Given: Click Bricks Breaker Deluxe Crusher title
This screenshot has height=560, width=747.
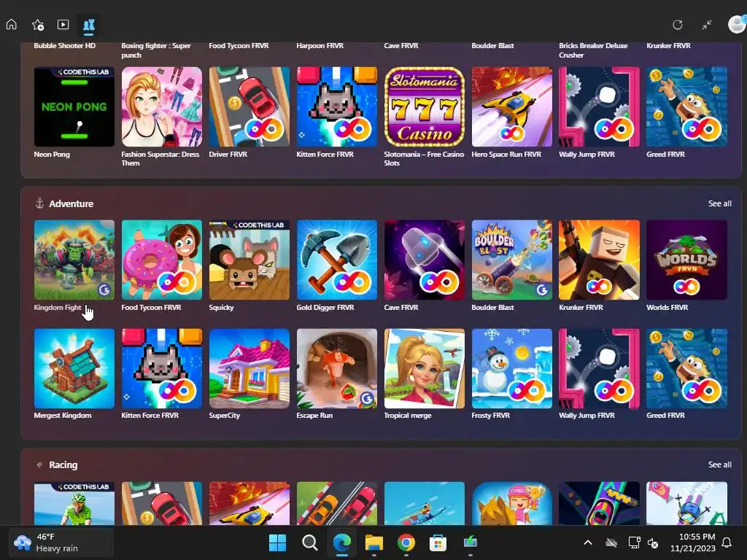Looking at the screenshot, I should click(593, 50).
